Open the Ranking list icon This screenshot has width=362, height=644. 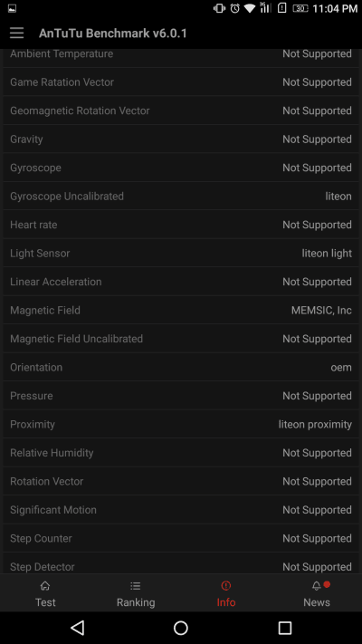[x=136, y=586]
